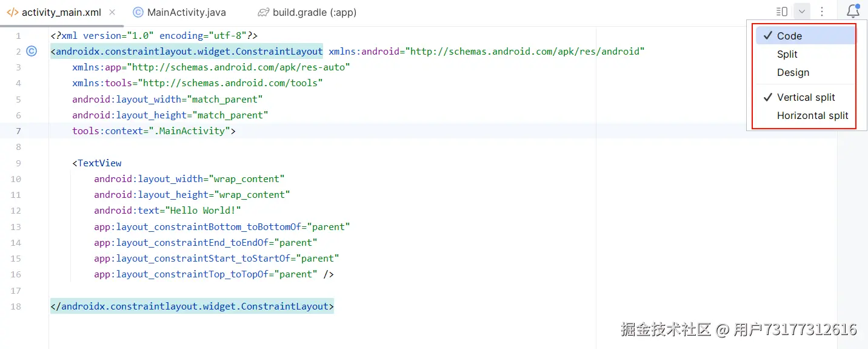
Task: Click android:layout_height="match_parent" line
Action: 170,115
